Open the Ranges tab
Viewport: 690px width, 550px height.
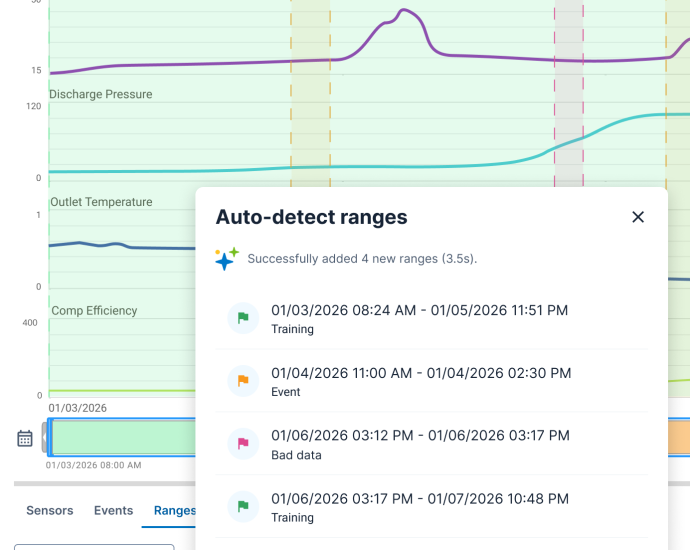(174, 510)
